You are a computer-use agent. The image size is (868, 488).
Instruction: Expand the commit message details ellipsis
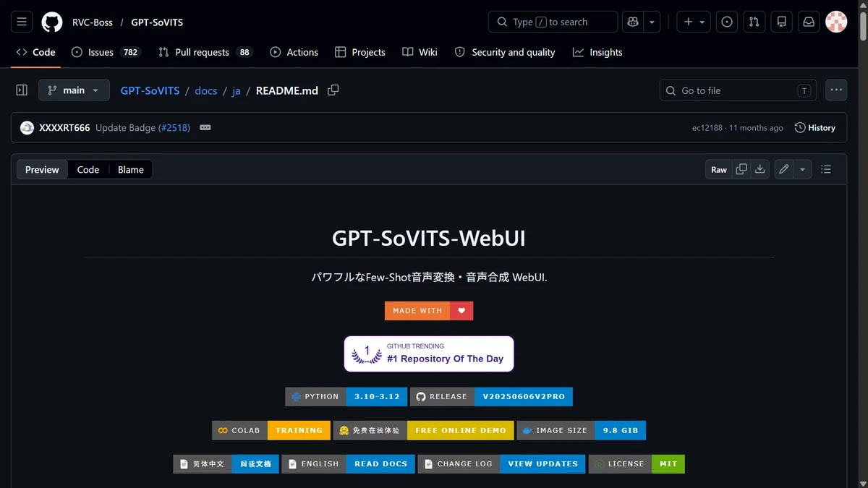(x=205, y=128)
